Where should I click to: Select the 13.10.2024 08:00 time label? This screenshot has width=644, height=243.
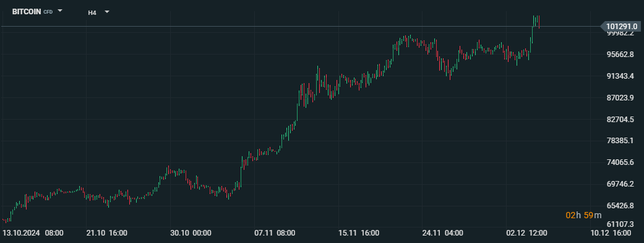coord(33,233)
